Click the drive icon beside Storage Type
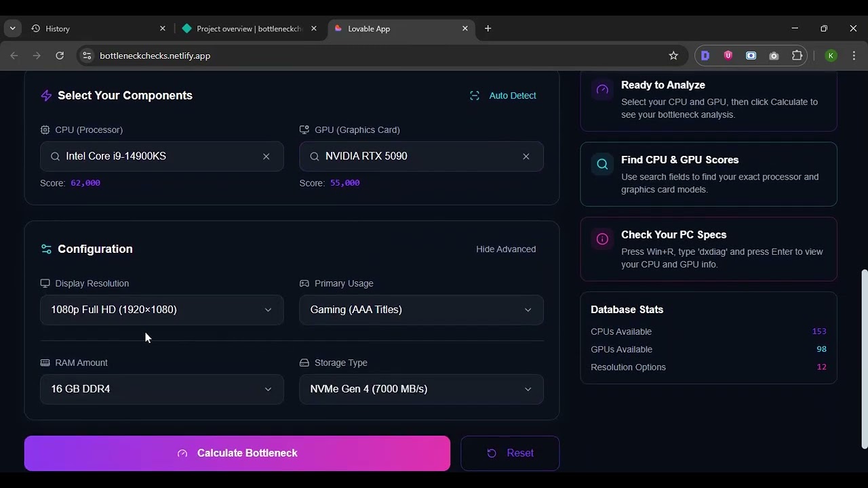868x488 pixels. coord(304,363)
